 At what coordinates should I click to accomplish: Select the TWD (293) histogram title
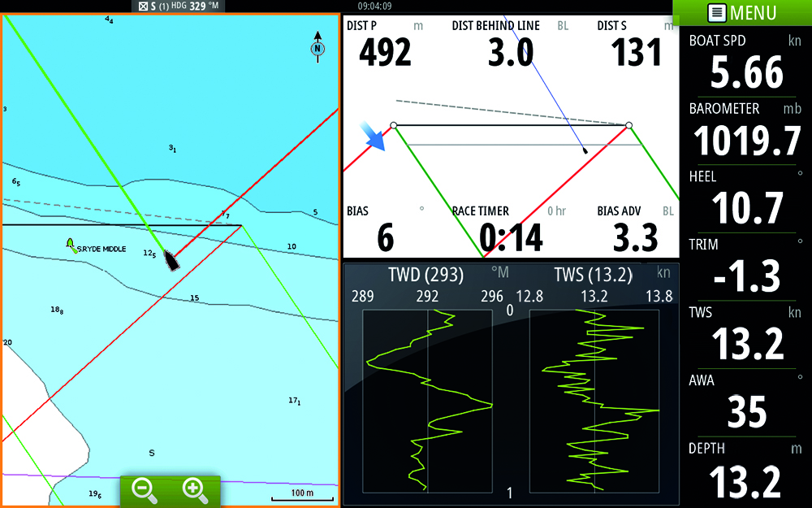pyautogui.click(x=426, y=274)
